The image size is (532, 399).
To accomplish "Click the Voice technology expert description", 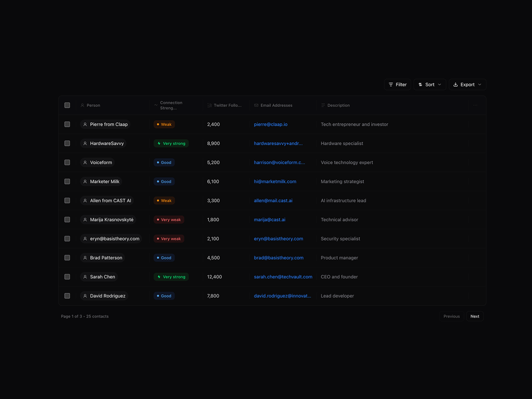I will (347, 163).
